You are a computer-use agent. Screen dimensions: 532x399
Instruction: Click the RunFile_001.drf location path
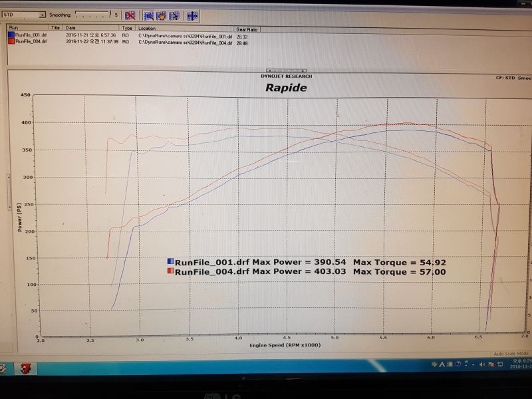click(x=186, y=36)
